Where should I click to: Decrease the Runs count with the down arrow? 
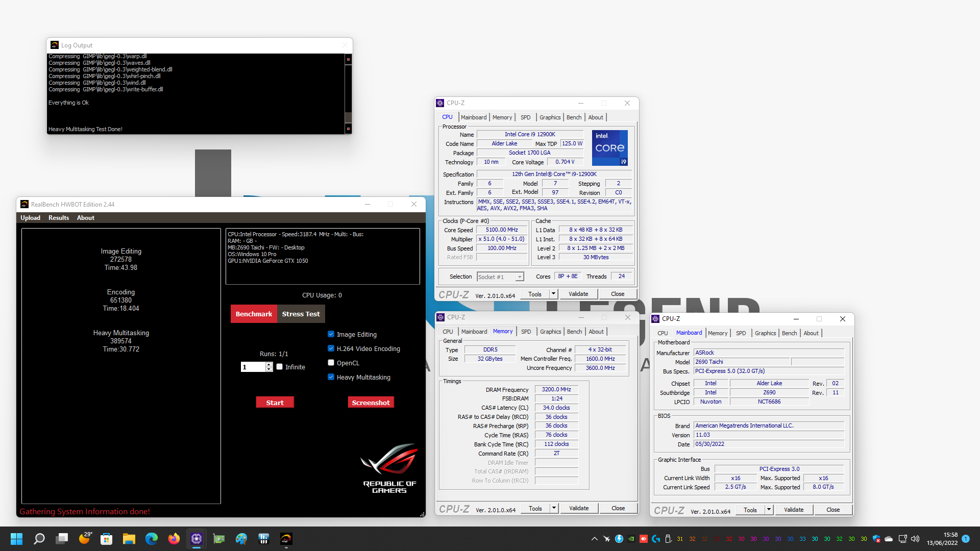(269, 369)
